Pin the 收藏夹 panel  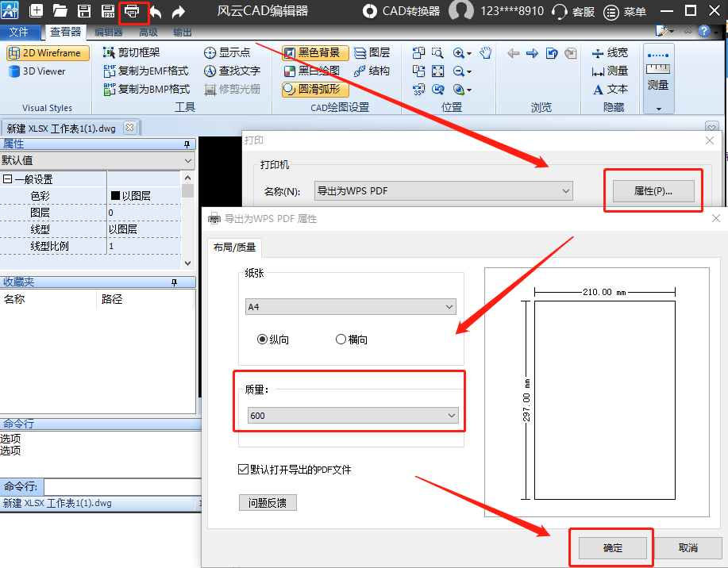coord(174,282)
